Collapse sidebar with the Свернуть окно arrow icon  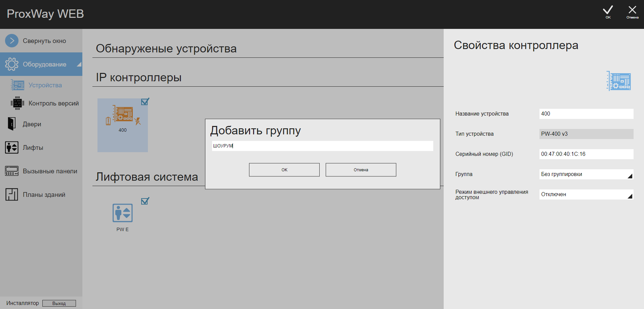(12, 41)
